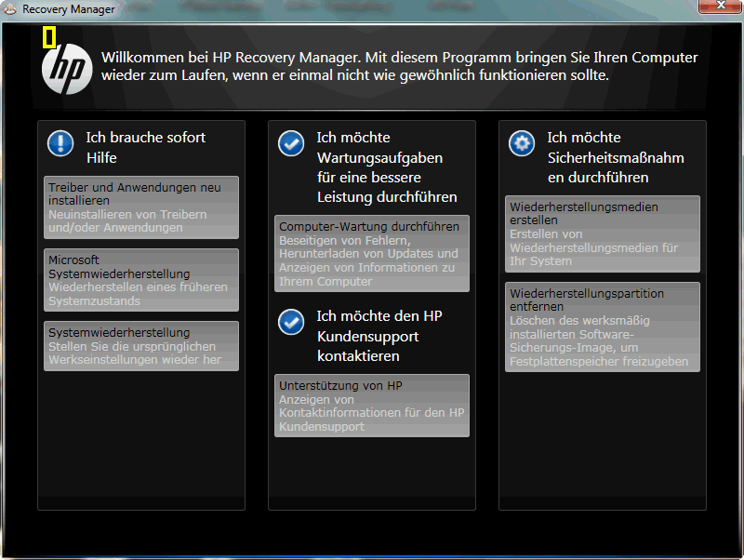Click the Recovery Manager title bar icon

[x=10, y=8]
